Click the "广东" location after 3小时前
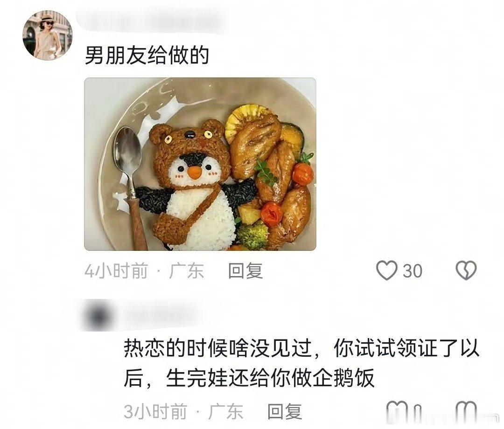Viewport: 504px width, 429px height. [226, 411]
